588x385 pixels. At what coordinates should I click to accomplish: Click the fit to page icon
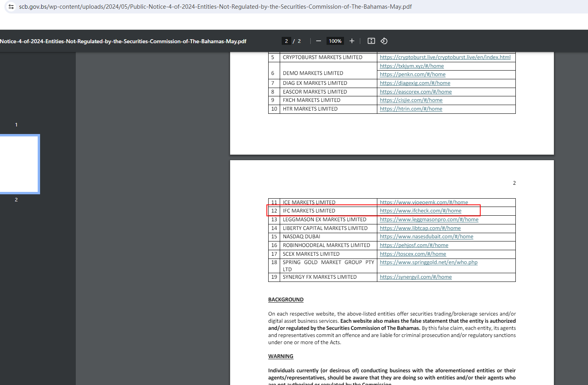coord(371,41)
